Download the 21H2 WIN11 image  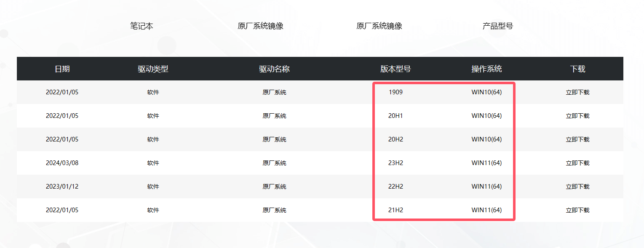577,210
